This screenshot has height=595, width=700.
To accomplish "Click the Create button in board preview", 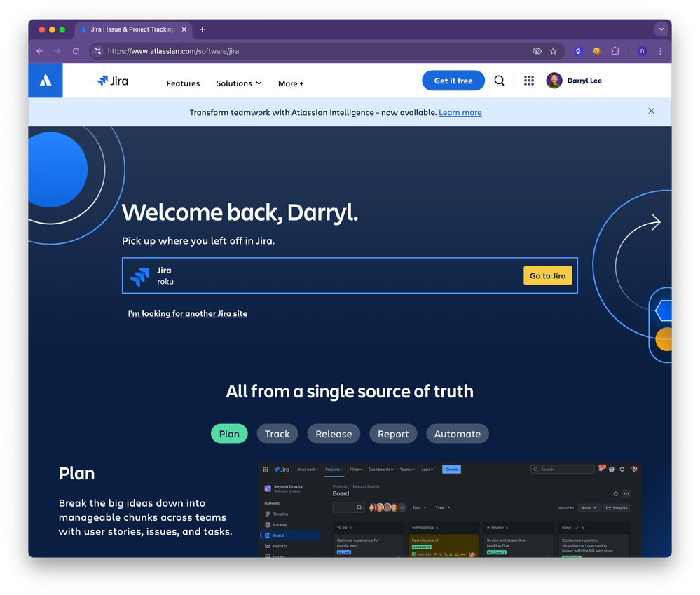I will click(x=451, y=470).
